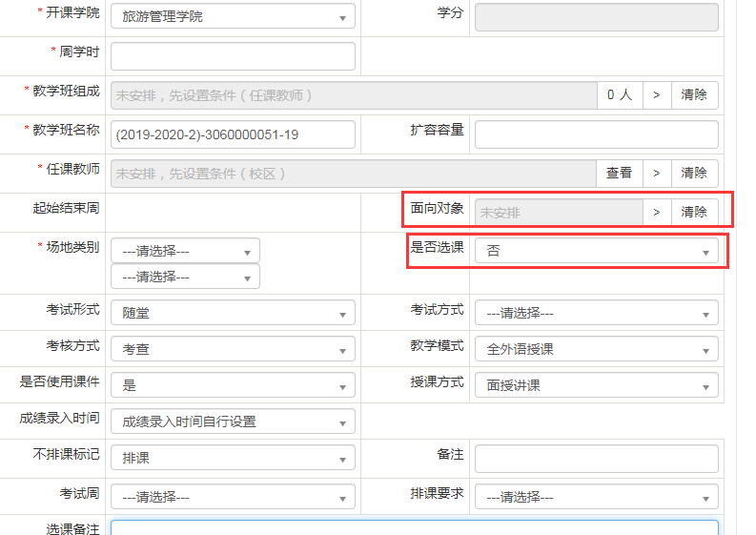Click the 扩容容量 input field
Screen dimensions: 756x535
point(596,134)
